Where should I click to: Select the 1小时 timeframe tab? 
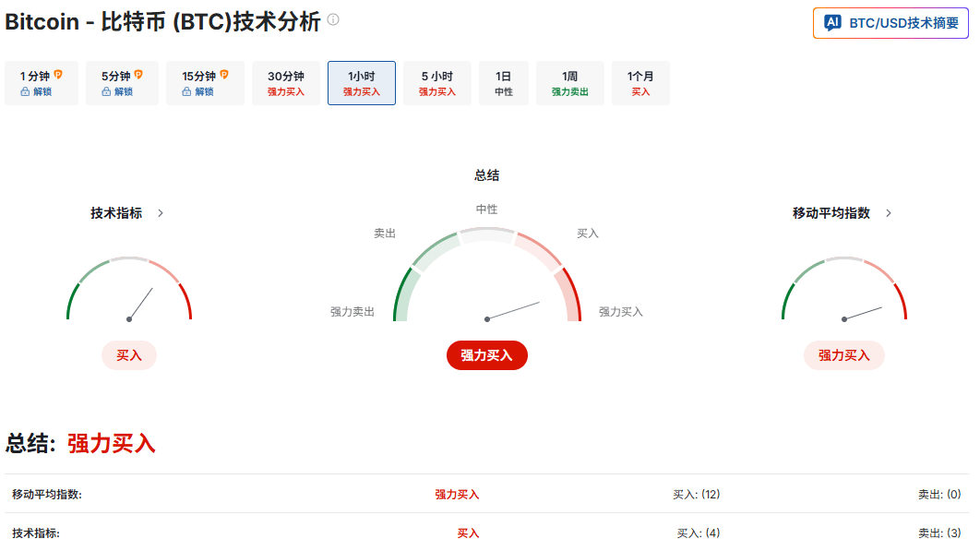pyautogui.click(x=361, y=82)
